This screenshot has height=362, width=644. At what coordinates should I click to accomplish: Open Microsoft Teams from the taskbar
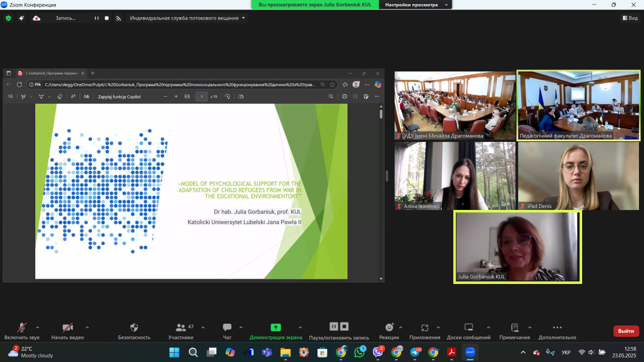coord(267,352)
